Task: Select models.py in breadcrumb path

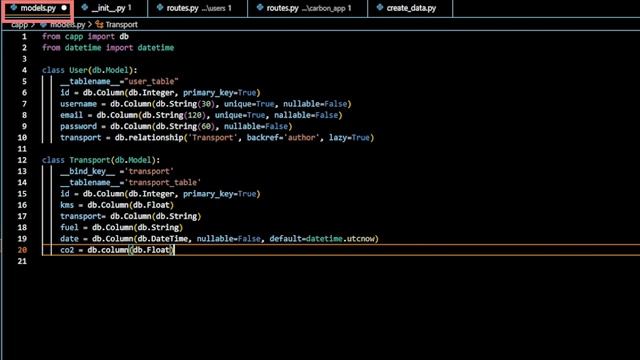Action: 68,24
